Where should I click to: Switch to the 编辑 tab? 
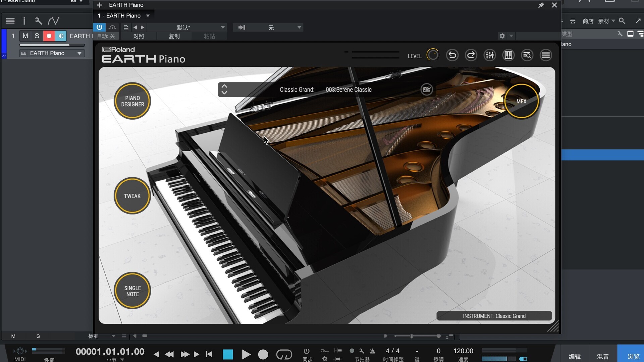click(x=575, y=356)
